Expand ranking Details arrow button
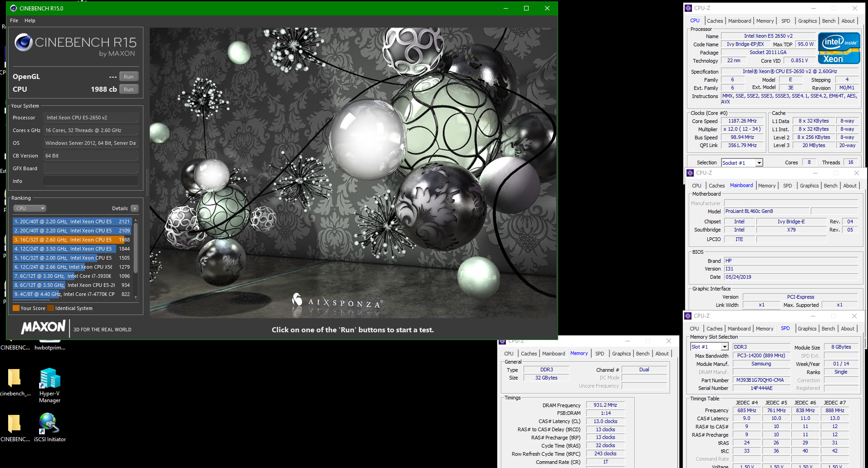This screenshot has width=868, height=468. pos(135,208)
